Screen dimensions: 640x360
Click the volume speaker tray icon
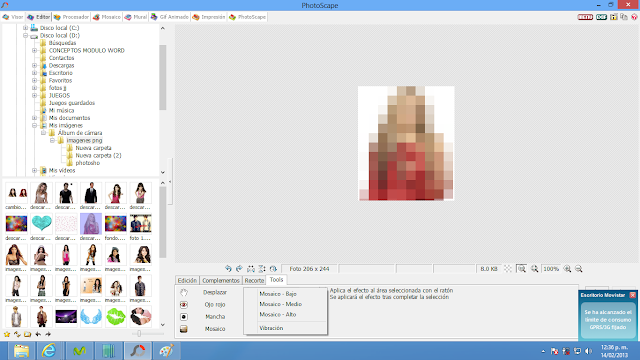[588, 351]
